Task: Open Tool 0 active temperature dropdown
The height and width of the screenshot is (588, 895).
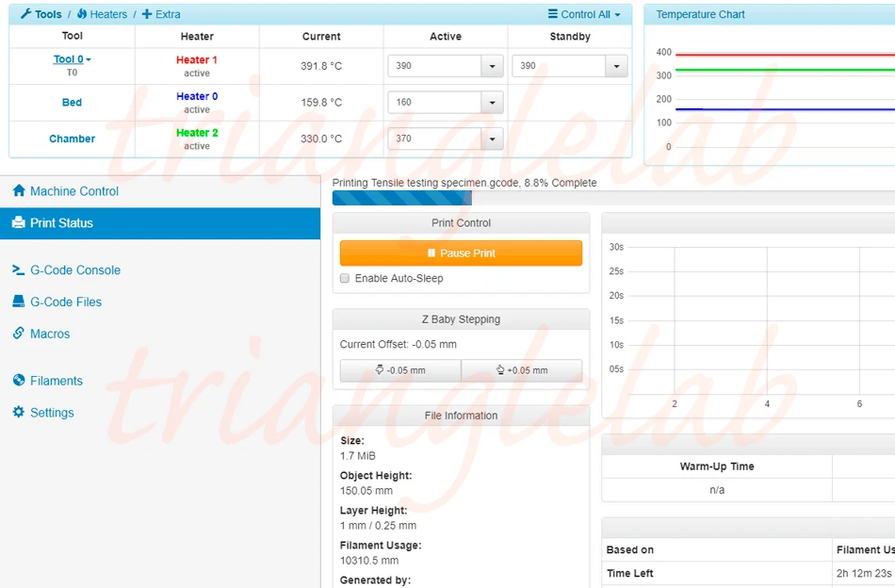Action: [492, 66]
